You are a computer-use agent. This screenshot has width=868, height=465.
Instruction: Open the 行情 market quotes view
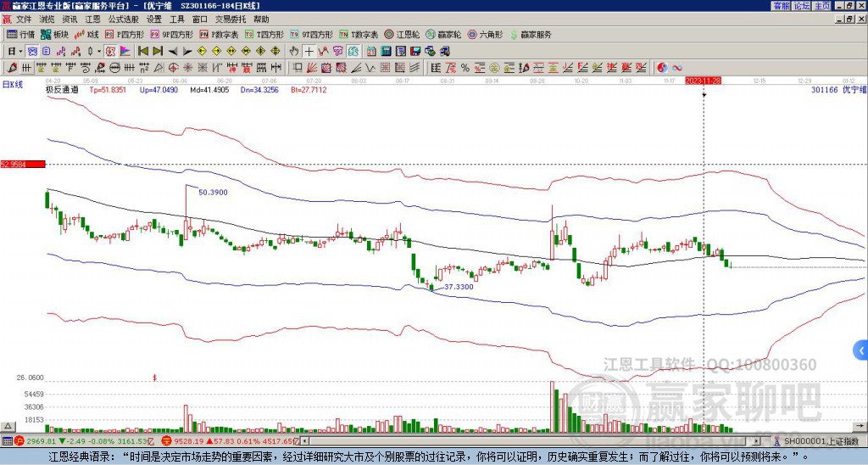click(20, 34)
